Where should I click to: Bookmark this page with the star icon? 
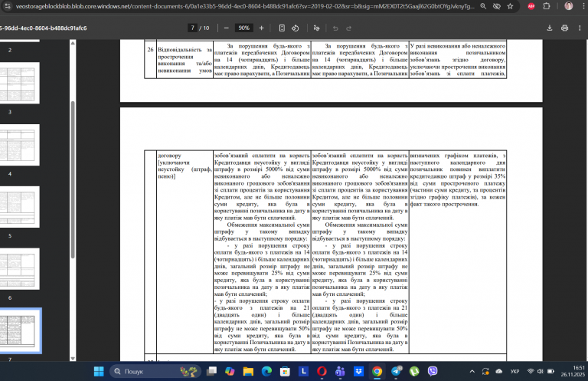510,6
